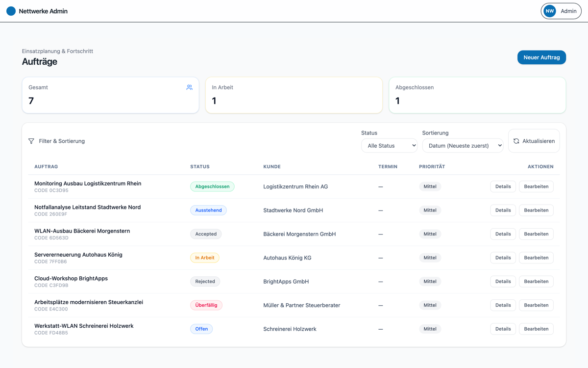
Task: Click the PRIORITÄT column header
Action: coord(432,167)
